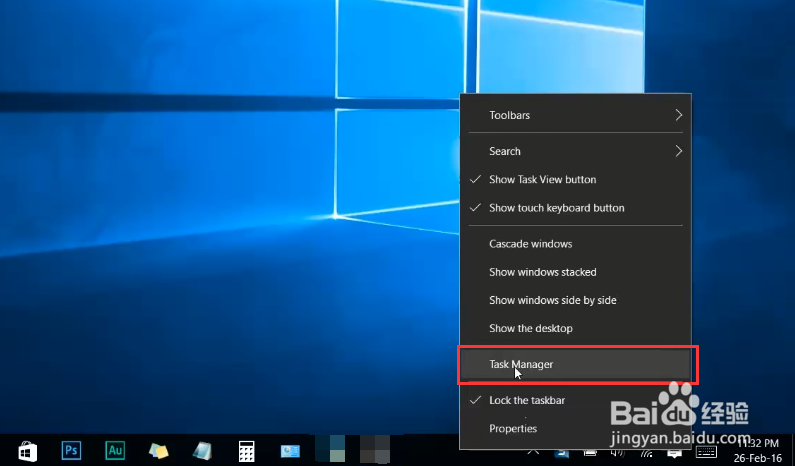Image resolution: width=795 pixels, height=466 pixels.
Task: Expand the Toolbars submenu
Action: pyautogui.click(x=575, y=115)
